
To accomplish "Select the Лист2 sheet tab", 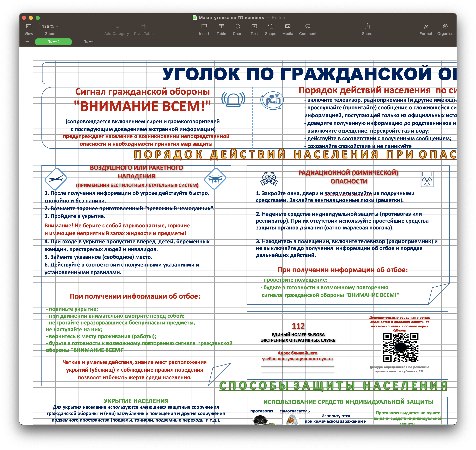I will point(53,42).
